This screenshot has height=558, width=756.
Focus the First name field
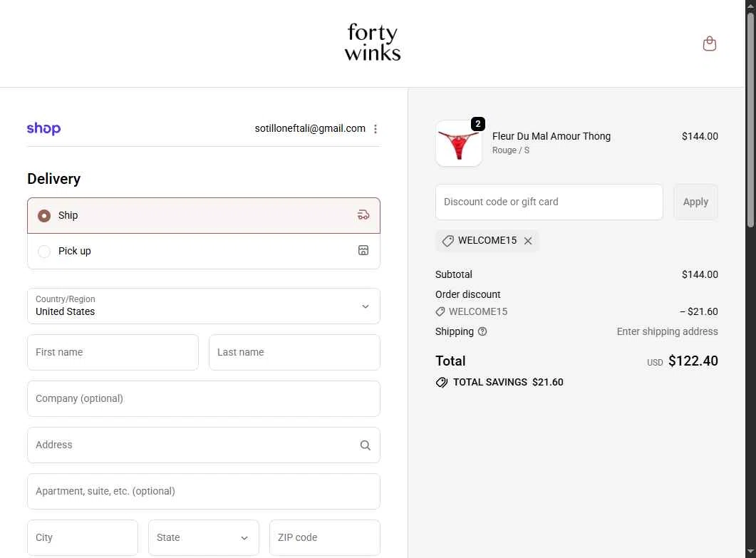(x=113, y=353)
